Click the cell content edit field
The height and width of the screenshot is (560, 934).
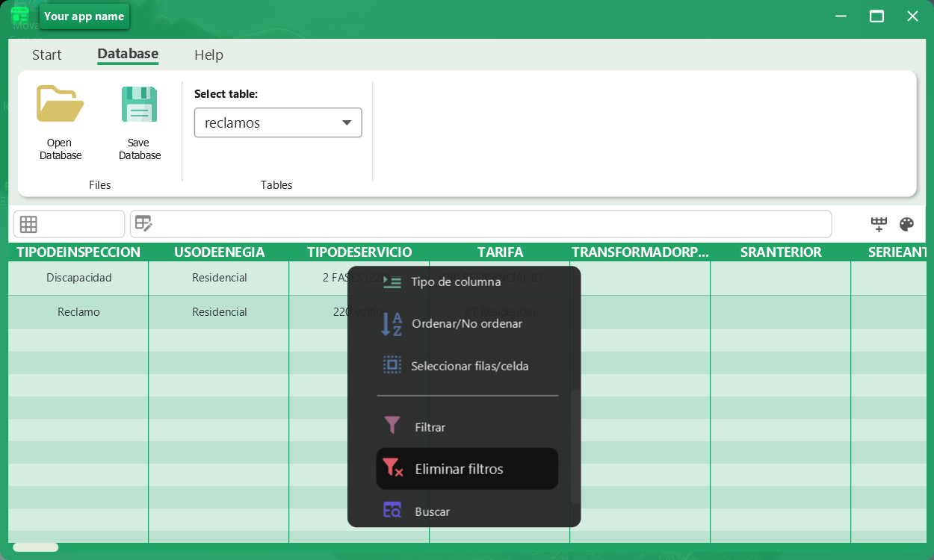480,224
